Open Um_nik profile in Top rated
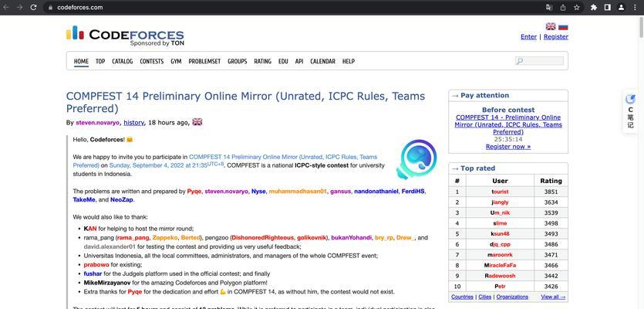The image size is (644, 309). (x=500, y=212)
